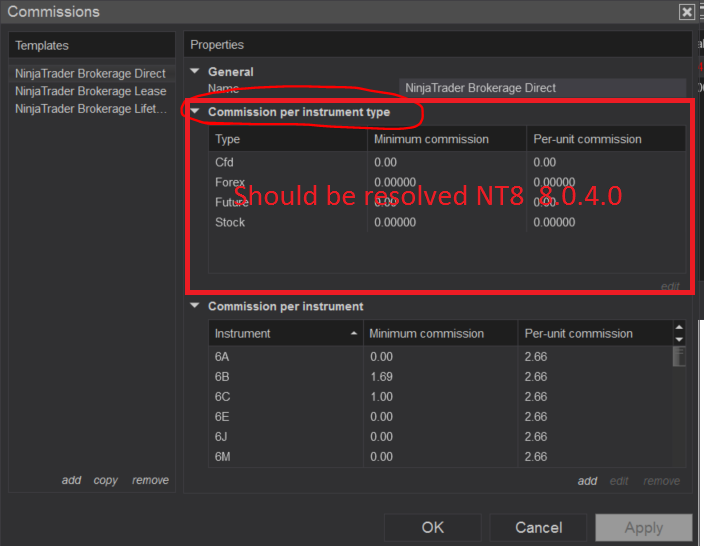Edit the template Name field

pos(543,88)
